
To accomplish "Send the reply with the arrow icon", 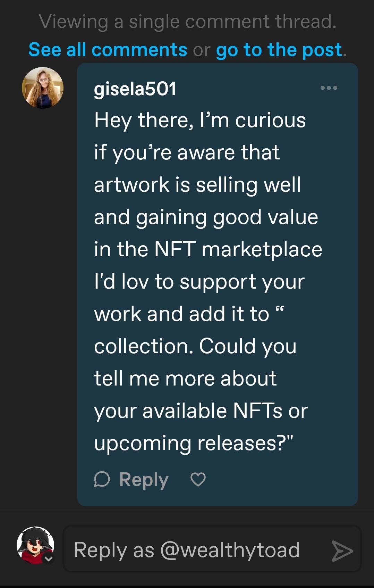I will [x=342, y=551].
